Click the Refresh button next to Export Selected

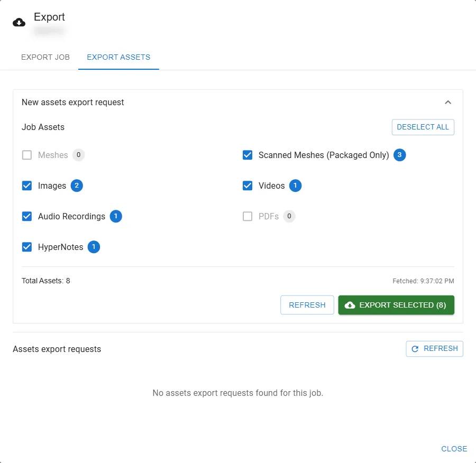point(307,305)
